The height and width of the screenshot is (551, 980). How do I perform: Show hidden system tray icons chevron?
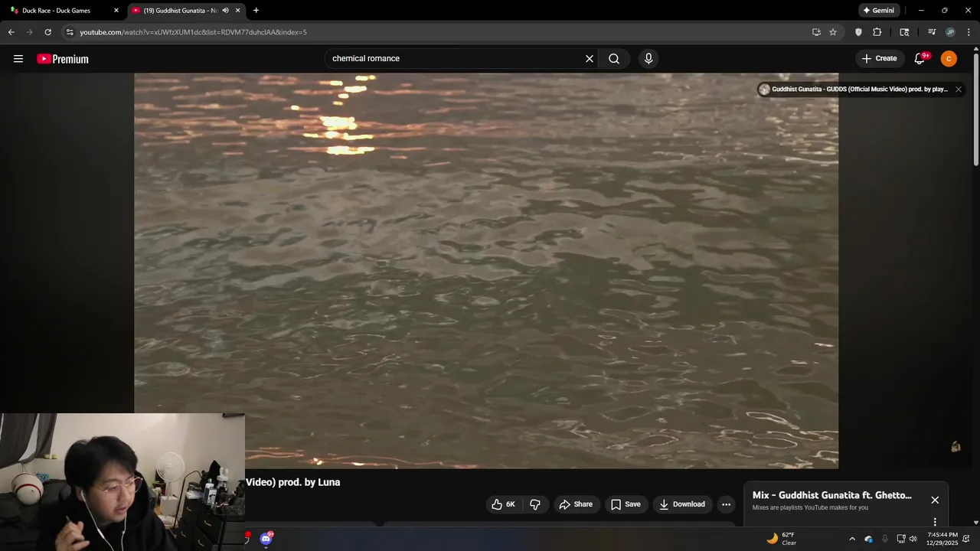852,539
